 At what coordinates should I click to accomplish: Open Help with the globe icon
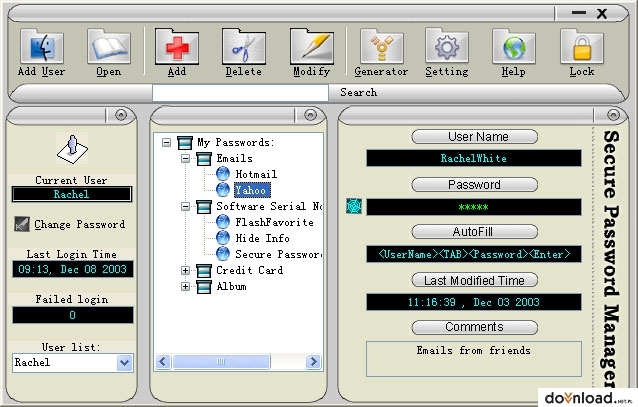point(513,46)
